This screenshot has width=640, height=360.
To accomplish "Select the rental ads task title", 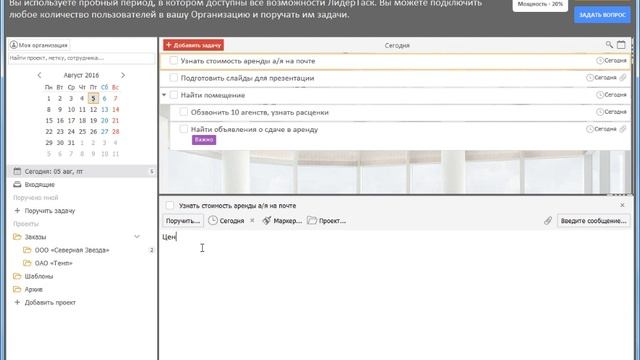I will point(254,129).
